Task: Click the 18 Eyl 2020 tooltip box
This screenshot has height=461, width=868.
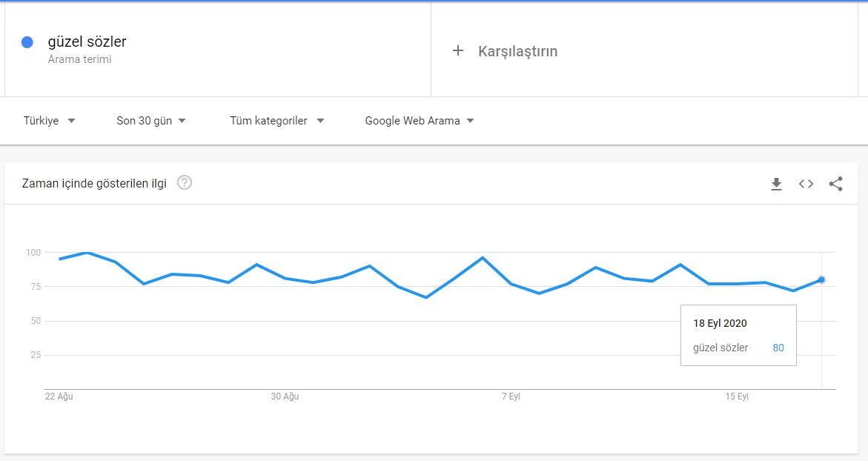Action: (x=738, y=335)
